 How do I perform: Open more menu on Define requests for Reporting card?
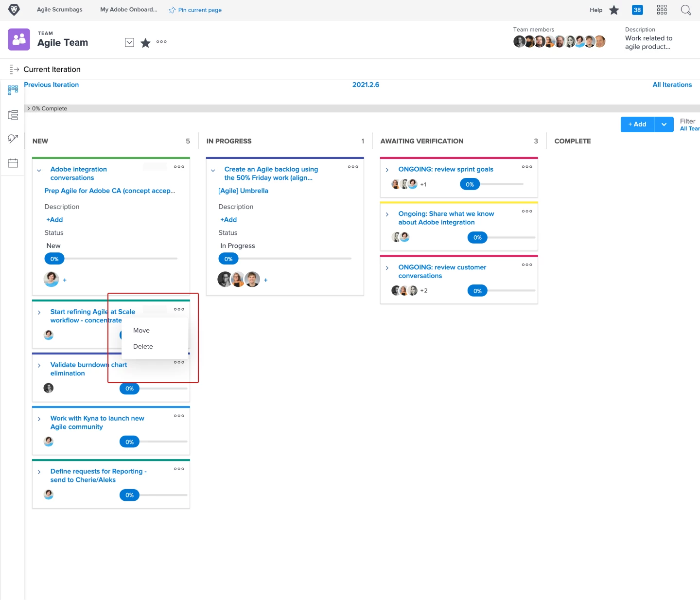point(179,469)
